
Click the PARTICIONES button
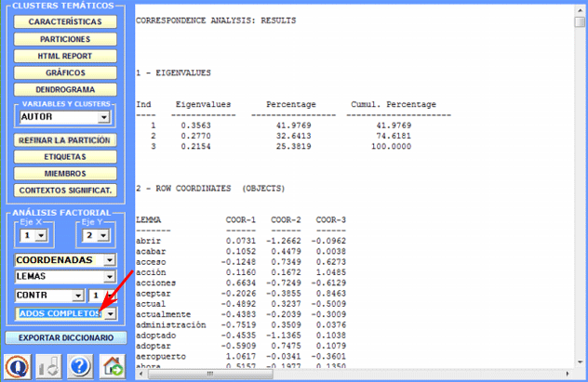coord(65,39)
